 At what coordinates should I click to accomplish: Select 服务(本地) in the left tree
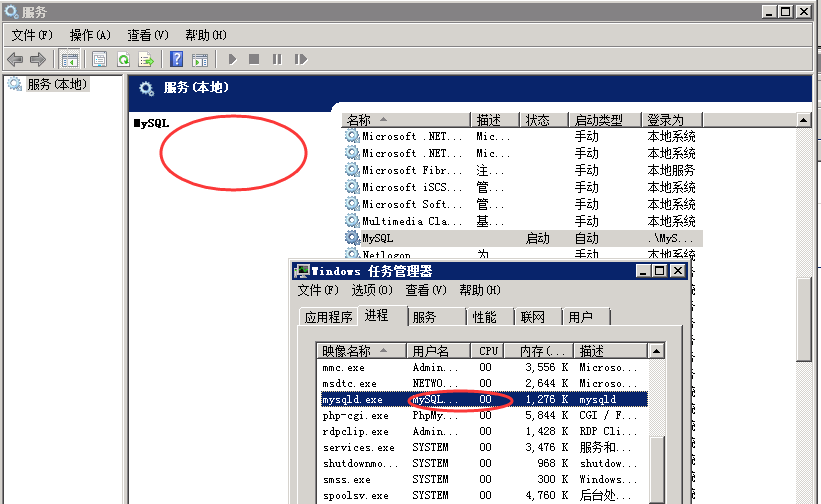pyautogui.click(x=57, y=84)
